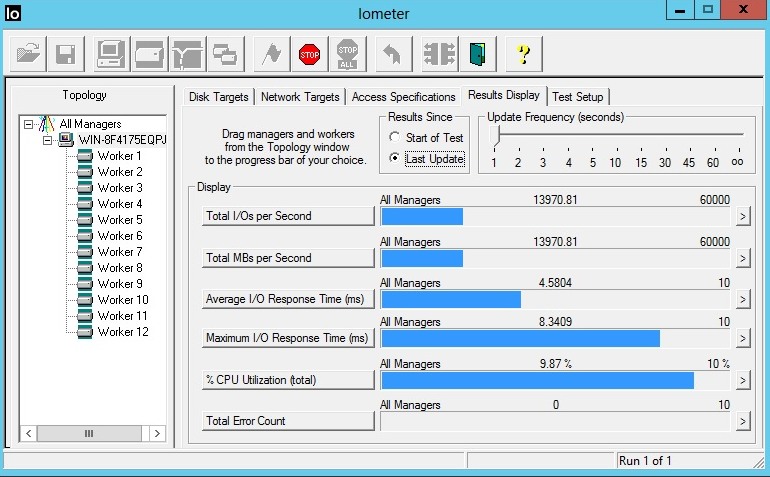Select Worker 1 disk icon in topology
The width and height of the screenshot is (770, 477).
click(85, 156)
